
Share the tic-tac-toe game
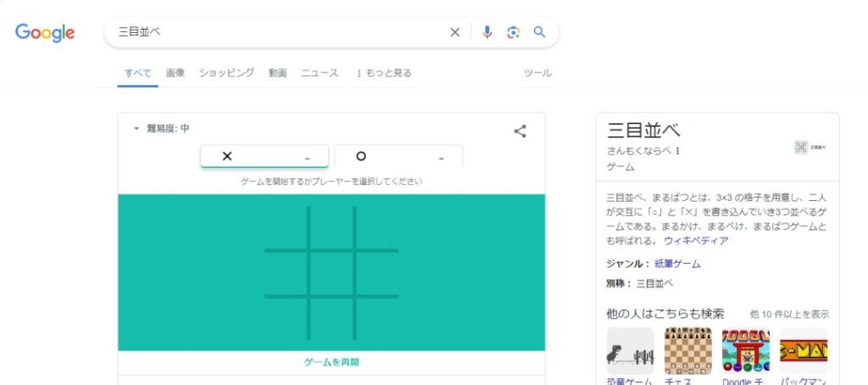tap(520, 131)
